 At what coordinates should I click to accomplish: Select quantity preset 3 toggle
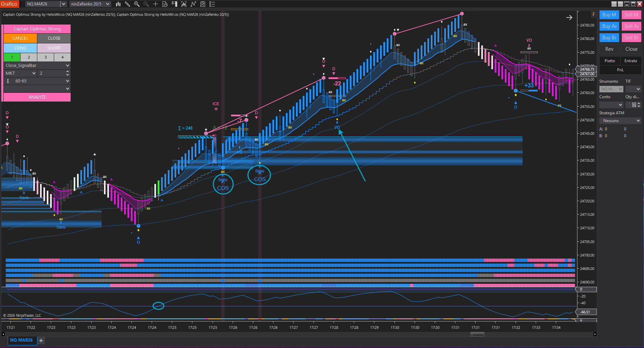pyautogui.click(x=45, y=57)
